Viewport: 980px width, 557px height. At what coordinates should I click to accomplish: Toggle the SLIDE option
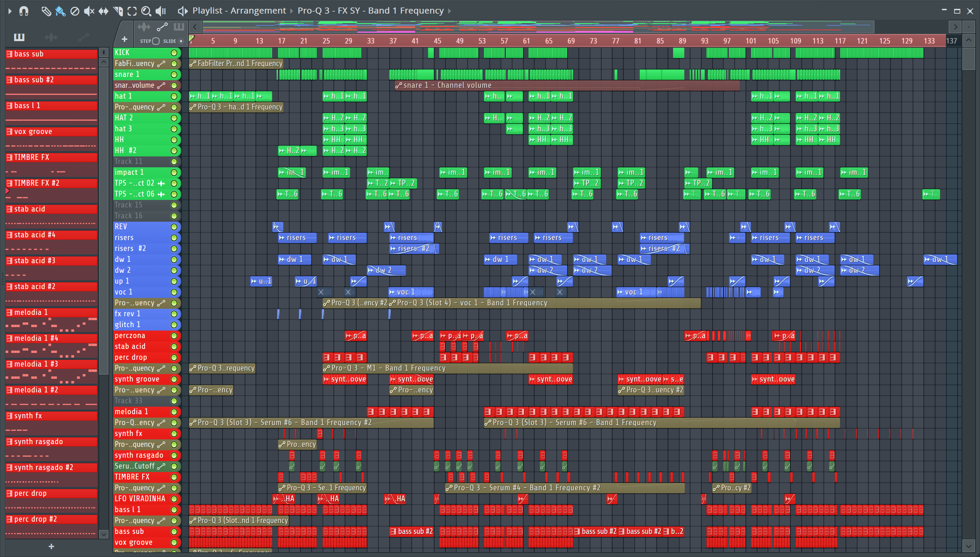(x=181, y=41)
